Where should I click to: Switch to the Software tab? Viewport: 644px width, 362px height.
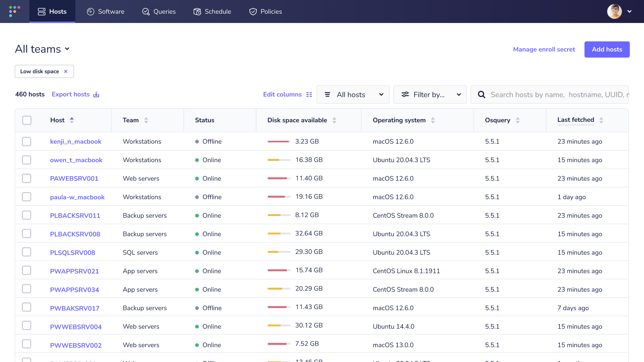(x=105, y=12)
